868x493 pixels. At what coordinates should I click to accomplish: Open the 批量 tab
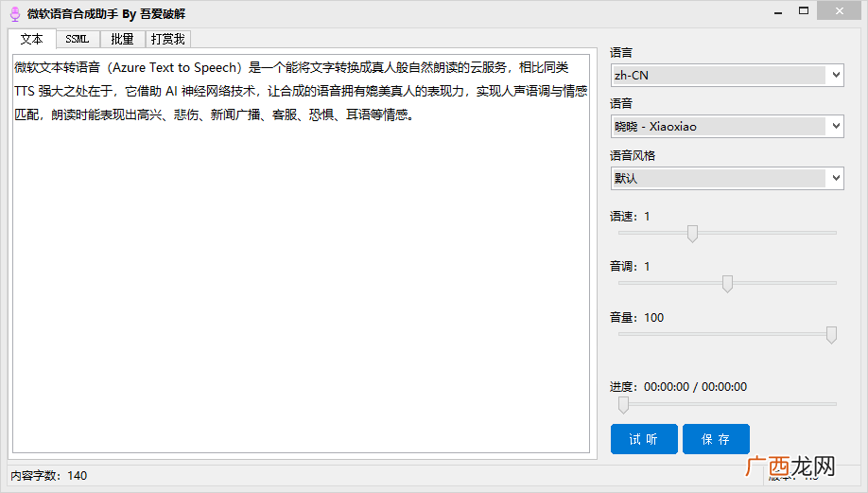pos(122,39)
